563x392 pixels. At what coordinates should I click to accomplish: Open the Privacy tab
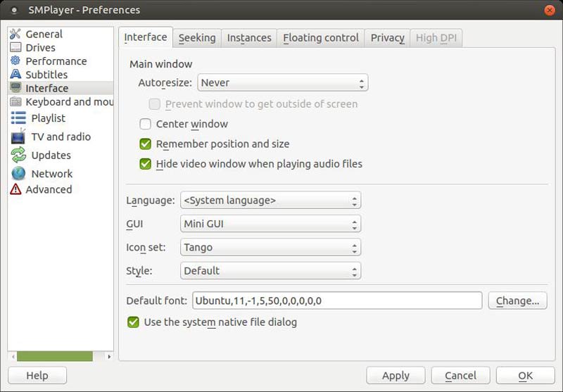(x=388, y=38)
